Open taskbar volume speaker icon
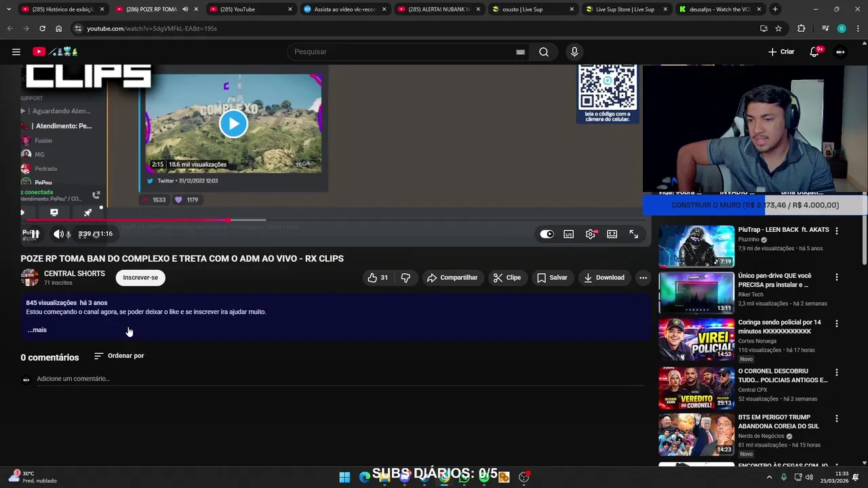This screenshot has width=868, height=488. 808,477
